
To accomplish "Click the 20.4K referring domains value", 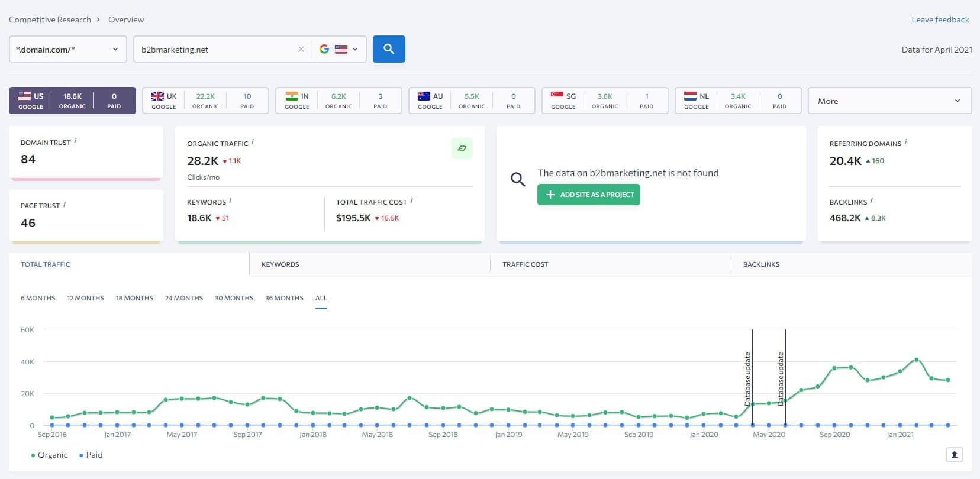I will pyautogui.click(x=845, y=161).
